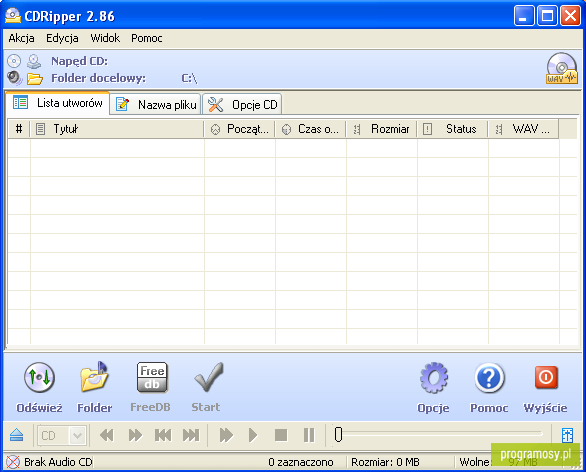Click the speaker icon beside Folder docelowy
Viewport: 586px width, 472px height.
pos(15,78)
